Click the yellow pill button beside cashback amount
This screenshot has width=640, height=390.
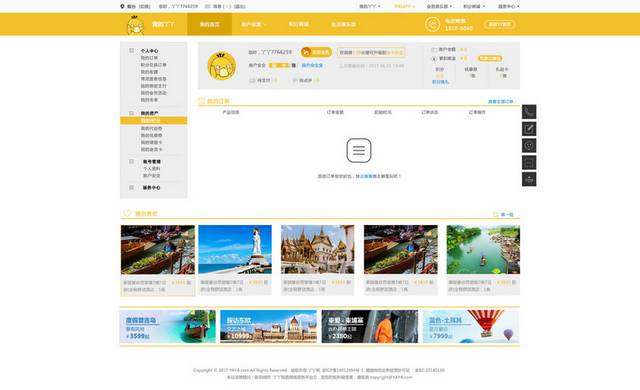(490, 58)
